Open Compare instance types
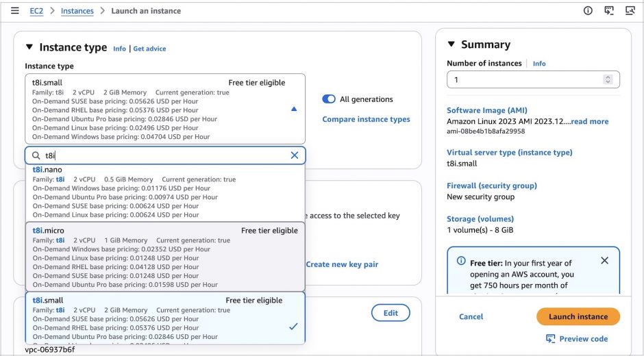This screenshot has height=356, width=644. [366, 119]
